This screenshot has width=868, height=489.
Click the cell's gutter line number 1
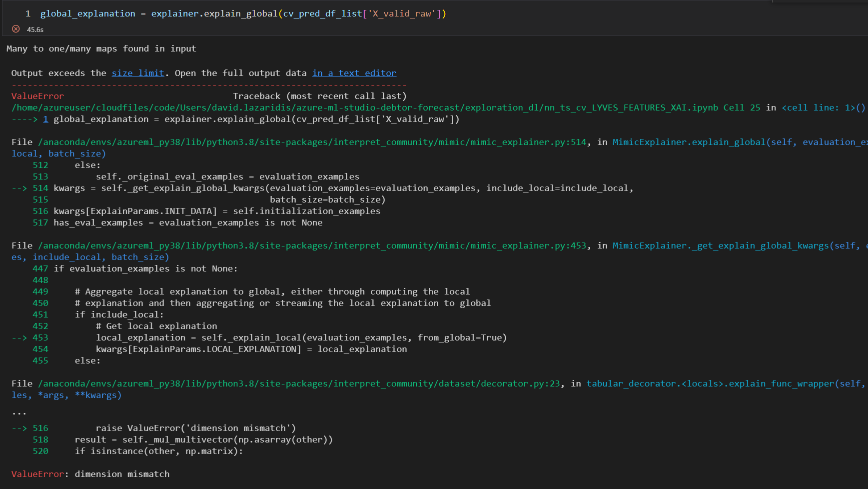[x=28, y=13]
